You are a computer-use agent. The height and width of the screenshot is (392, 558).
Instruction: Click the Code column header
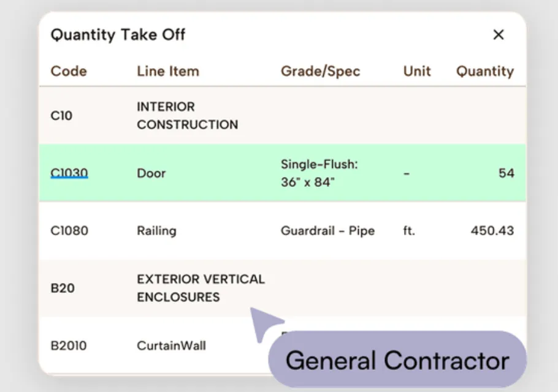pyautogui.click(x=69, y=71)
